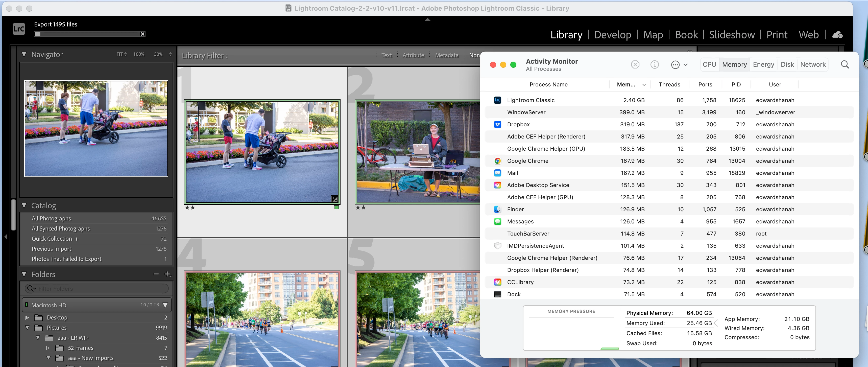This screenshot has width=868, height=367.
Task: Collapse the Navigator panel
Action: tap(24, 54)
